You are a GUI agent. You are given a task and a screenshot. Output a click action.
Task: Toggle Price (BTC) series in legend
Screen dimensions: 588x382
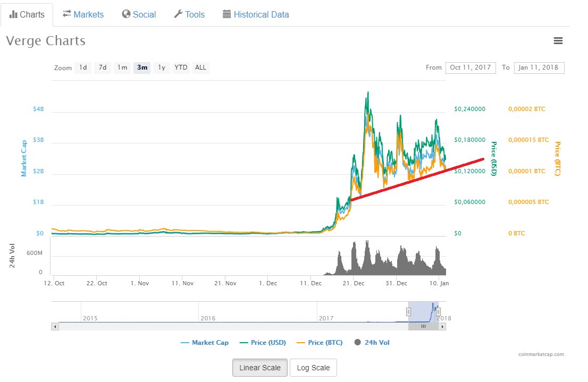(x=320, y=342)
